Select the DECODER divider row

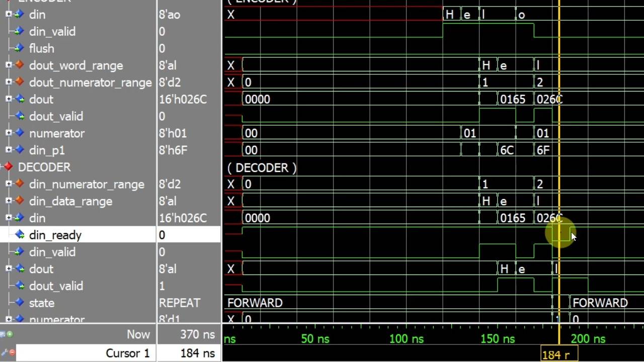(110, 167)
